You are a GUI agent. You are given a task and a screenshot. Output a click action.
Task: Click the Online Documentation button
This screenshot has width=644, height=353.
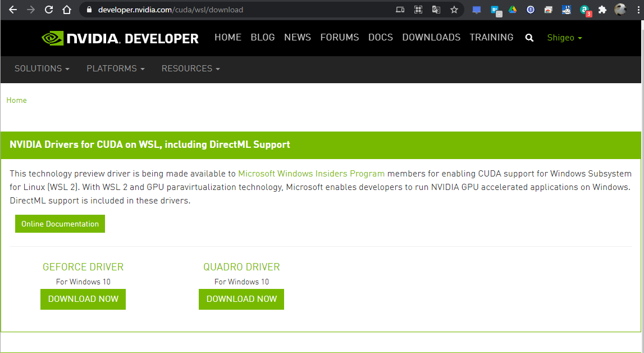(x=60, y=224)
